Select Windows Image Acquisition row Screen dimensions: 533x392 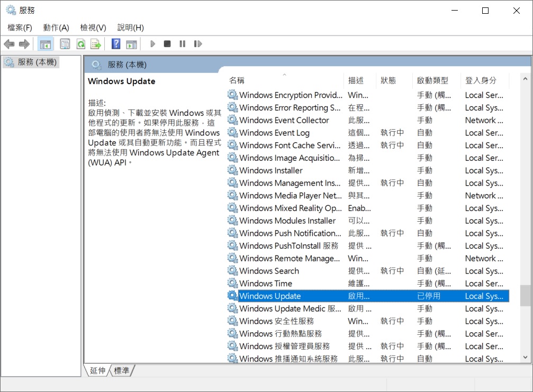pos(368,158)
